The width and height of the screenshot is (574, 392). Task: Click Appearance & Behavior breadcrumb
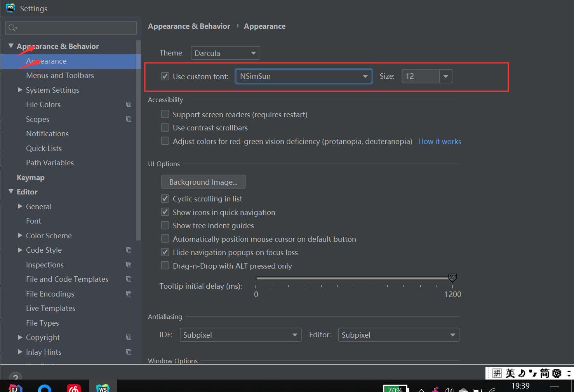coord(189,26)
